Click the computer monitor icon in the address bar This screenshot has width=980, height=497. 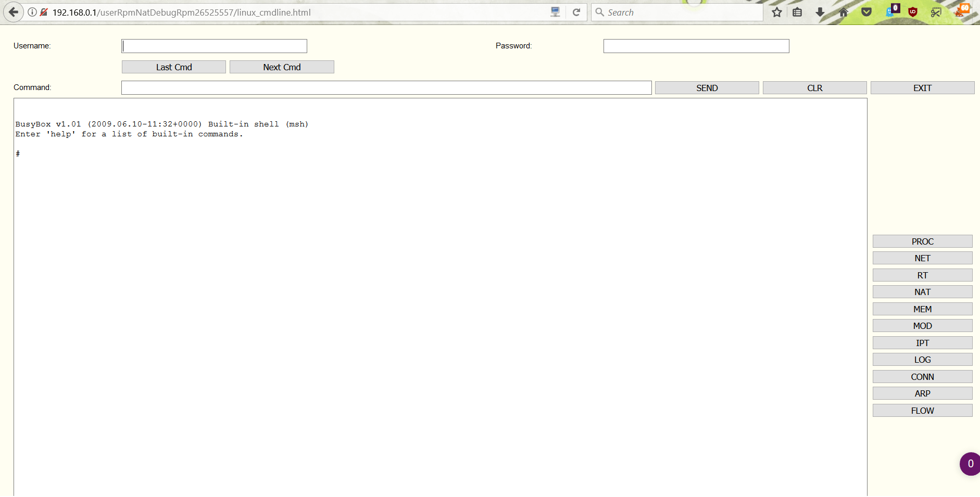pyautogui.click(x=555, y=12)
